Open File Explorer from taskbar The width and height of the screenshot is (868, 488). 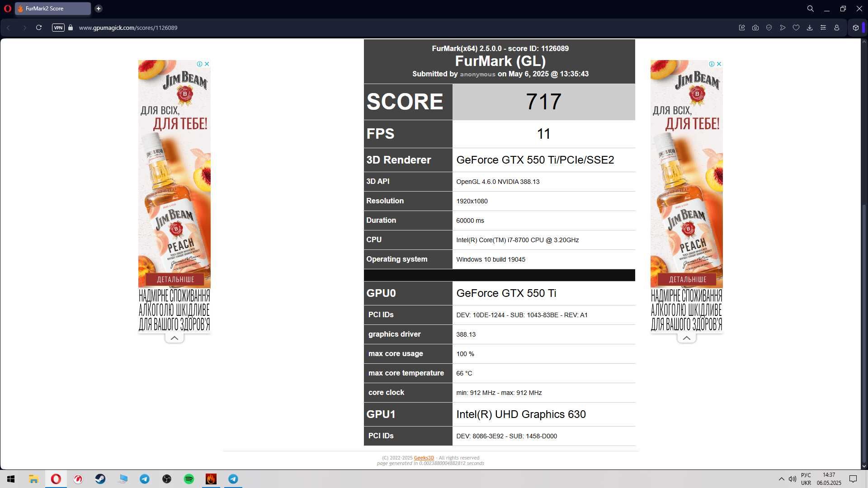pos(33,479)
